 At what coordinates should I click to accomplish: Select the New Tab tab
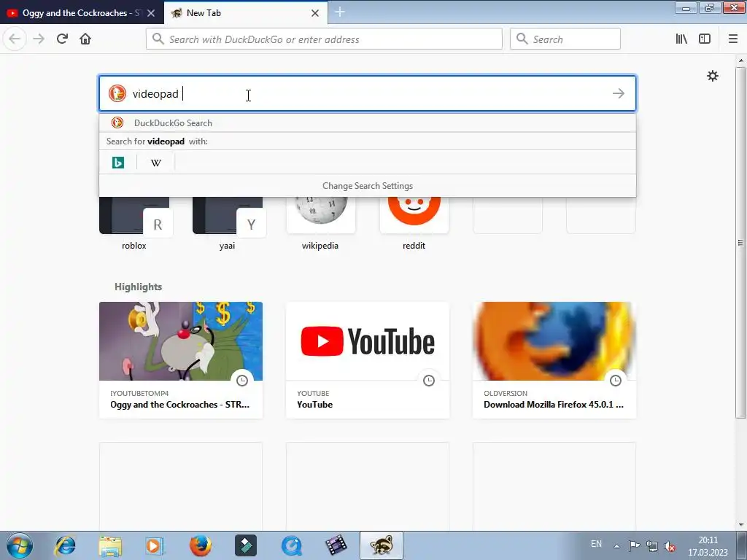coord(246,13)
